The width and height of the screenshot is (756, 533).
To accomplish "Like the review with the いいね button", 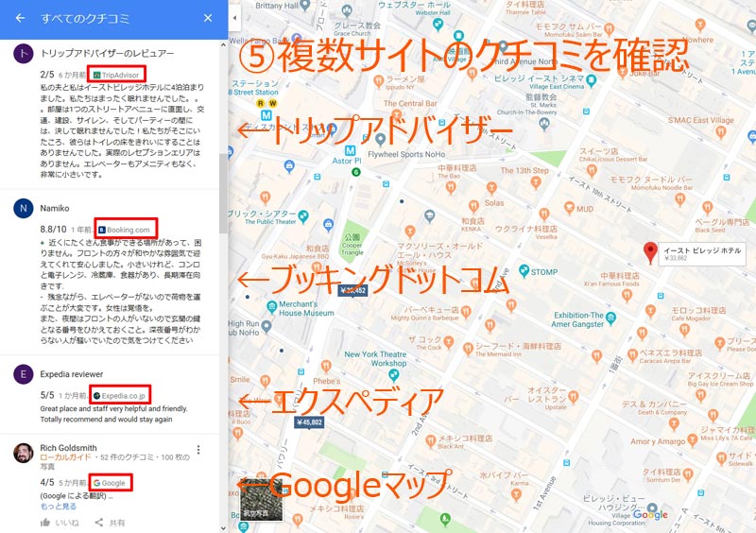I will point(60,523).
